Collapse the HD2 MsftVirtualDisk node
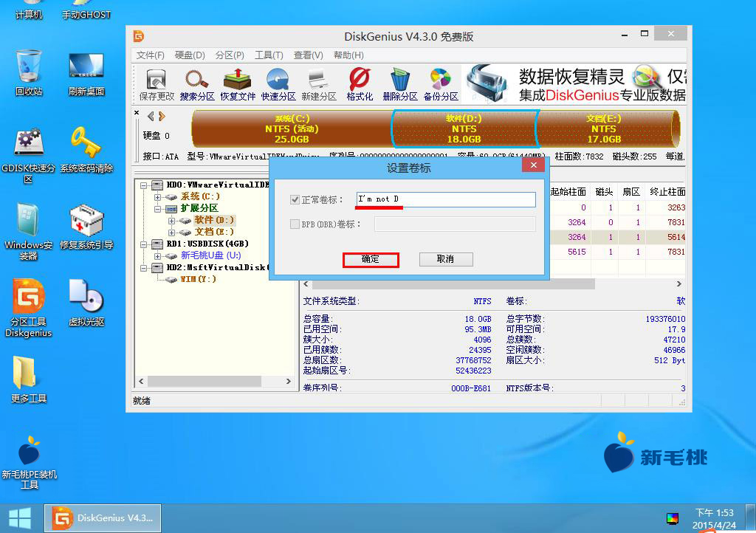This screenshot has width=756, height=533. [x=143, y=268]
